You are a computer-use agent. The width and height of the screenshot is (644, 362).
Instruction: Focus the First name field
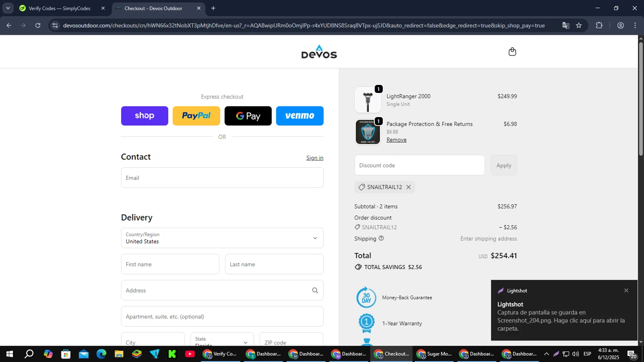(x=170, y=264)
